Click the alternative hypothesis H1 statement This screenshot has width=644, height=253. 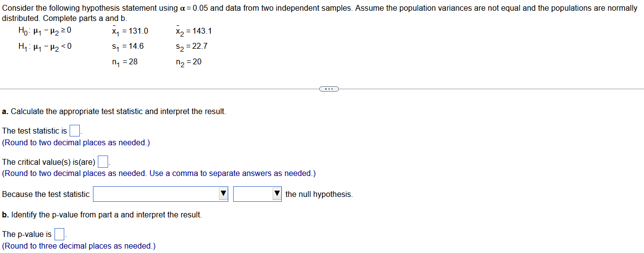45,47
